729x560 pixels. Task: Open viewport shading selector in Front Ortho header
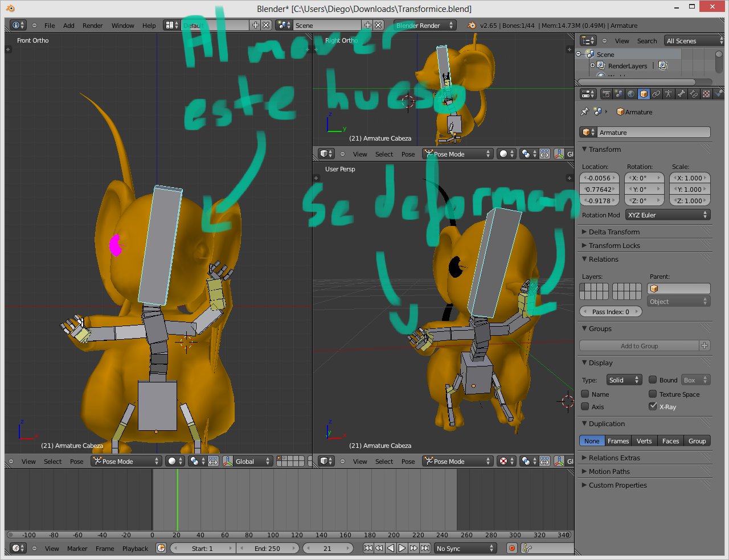click(175, 461)
